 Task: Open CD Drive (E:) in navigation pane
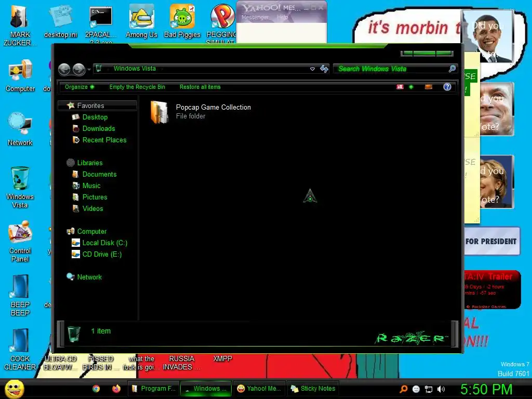(x=102, y=254)
